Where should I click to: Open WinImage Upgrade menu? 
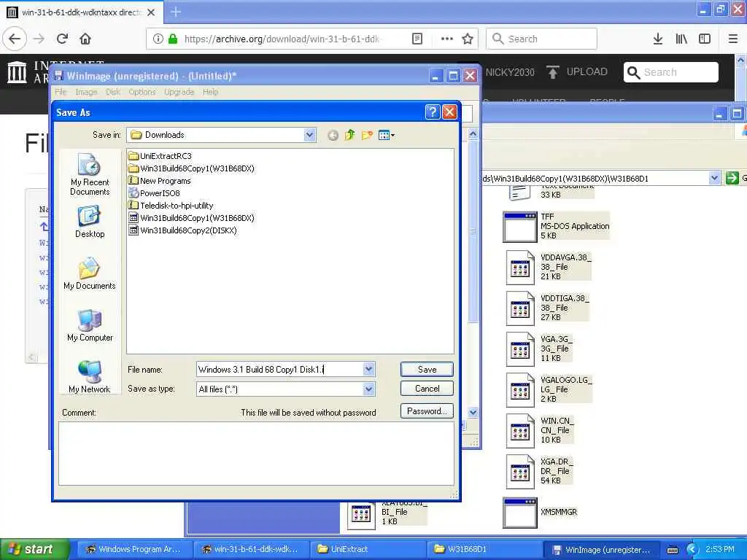point(179,92)
